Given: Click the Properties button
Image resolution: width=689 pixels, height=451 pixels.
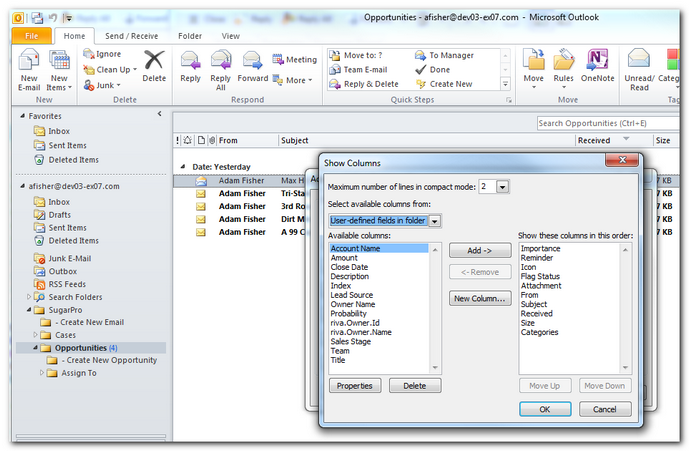Looking at the screenshot, I should 355,386.
